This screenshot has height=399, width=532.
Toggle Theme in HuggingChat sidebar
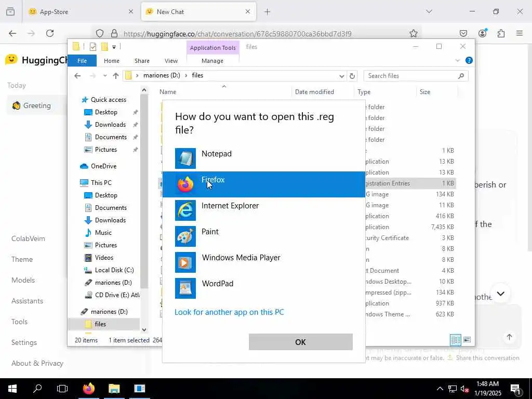(x=22, y=260)
